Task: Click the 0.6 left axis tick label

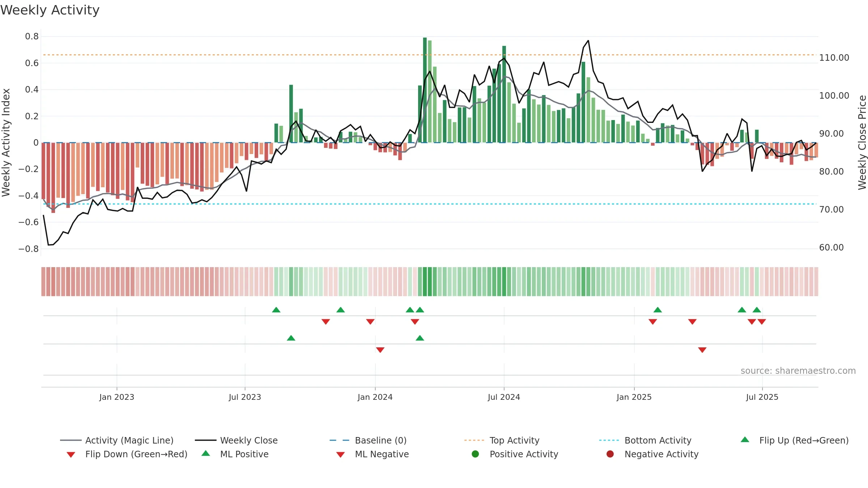Action: tap(32, 63)
